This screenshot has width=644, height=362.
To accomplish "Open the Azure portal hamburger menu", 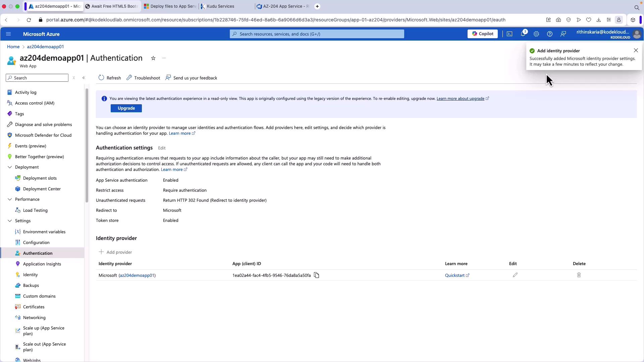I will coord(8,34).
